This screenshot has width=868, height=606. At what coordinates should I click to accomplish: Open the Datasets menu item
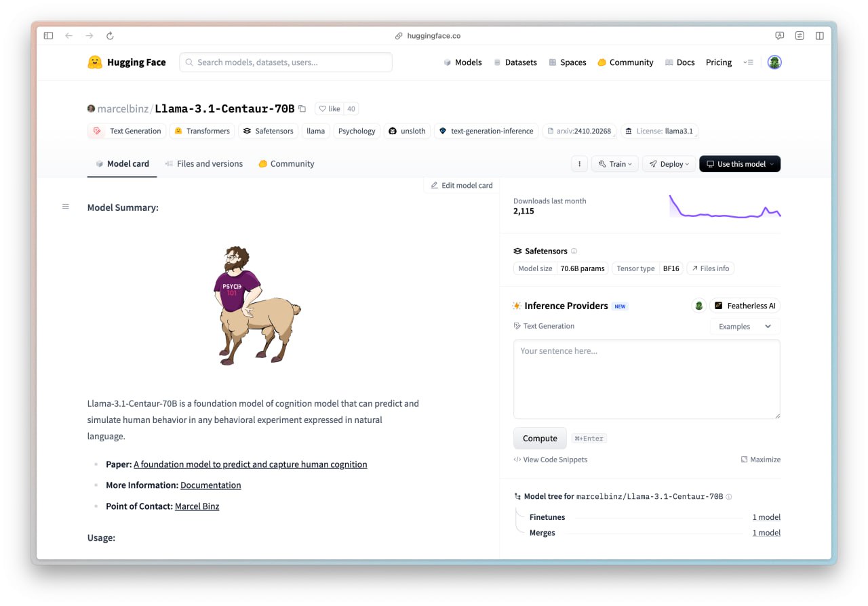(515, 62)
